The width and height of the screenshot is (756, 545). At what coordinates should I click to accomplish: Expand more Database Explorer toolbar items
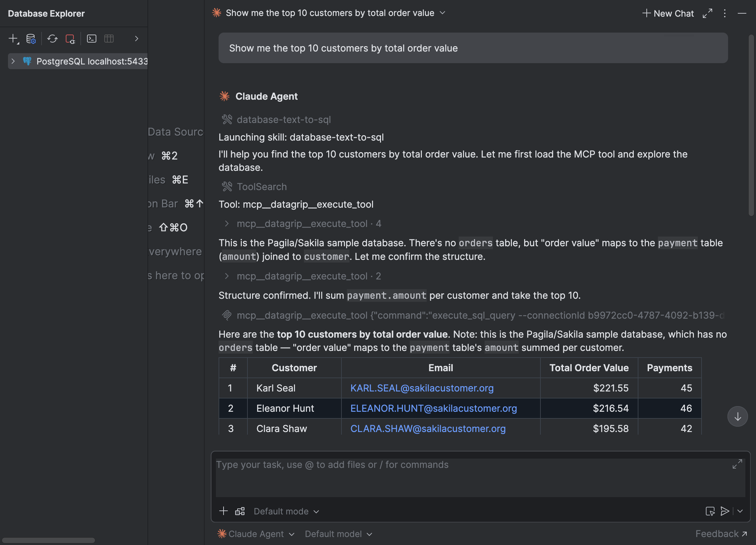[136, 39]
